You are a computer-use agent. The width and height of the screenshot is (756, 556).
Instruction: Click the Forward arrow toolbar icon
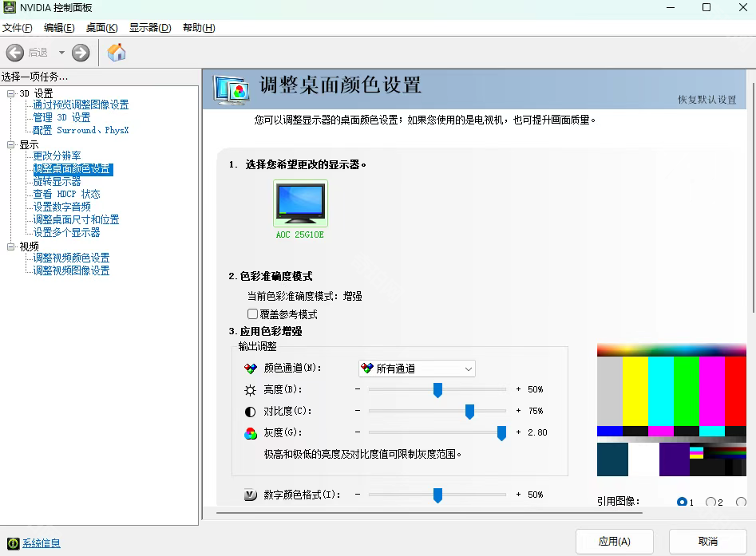pos(81,53)
